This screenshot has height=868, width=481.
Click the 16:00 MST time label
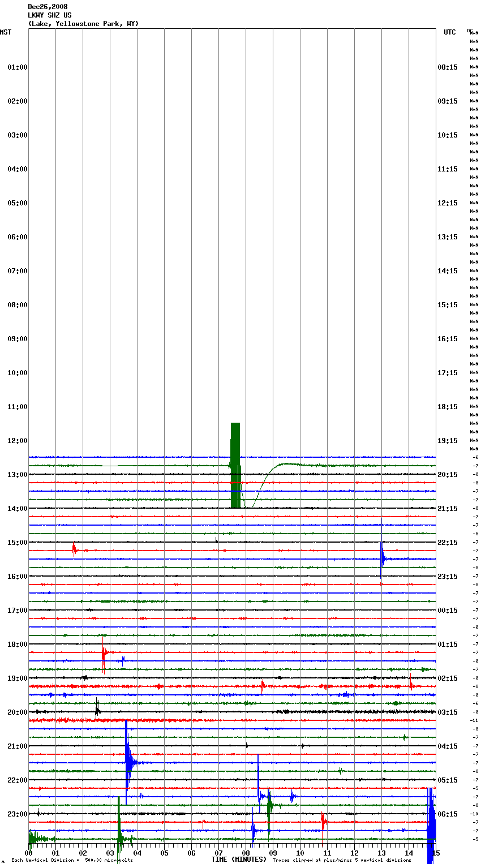(x=18, y=577)
